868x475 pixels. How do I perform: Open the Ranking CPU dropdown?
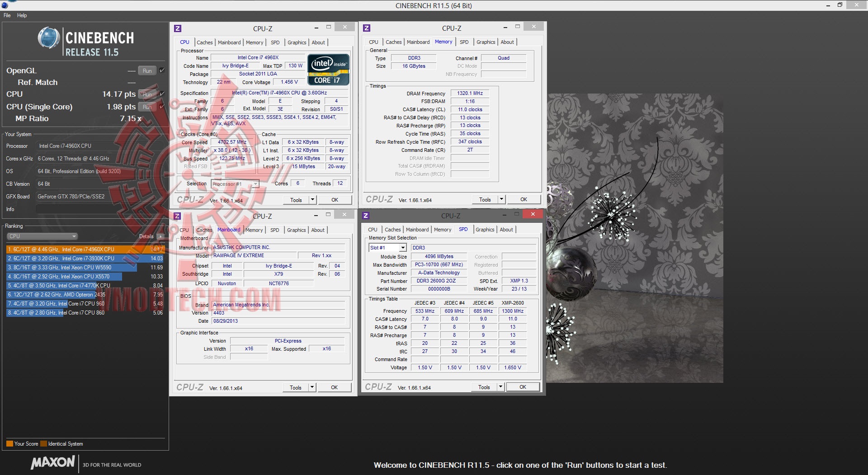point(42,236)
